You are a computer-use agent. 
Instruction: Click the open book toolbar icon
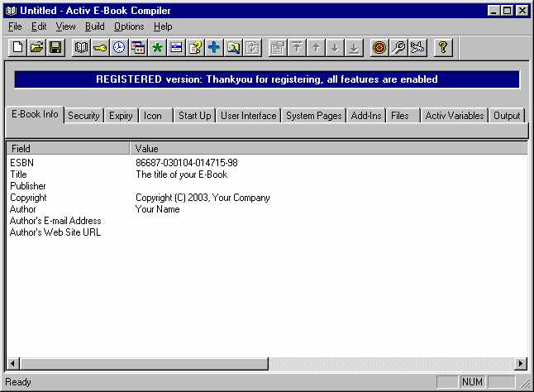[81, 47]
